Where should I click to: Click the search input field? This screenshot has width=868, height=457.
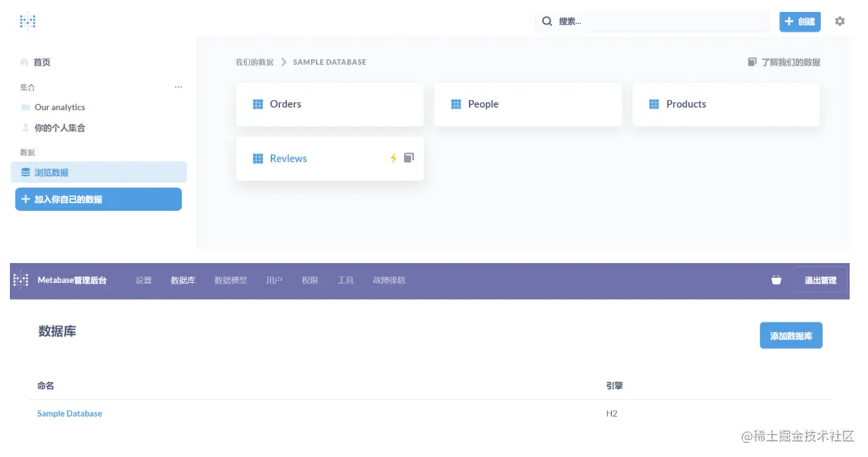[x=652, y=21]
